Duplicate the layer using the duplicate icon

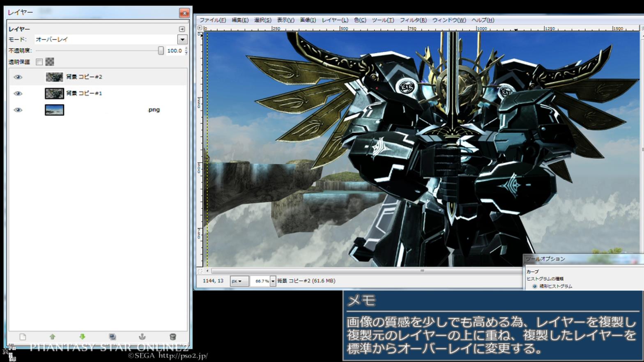pyautogui.click(x=112, y=337)
